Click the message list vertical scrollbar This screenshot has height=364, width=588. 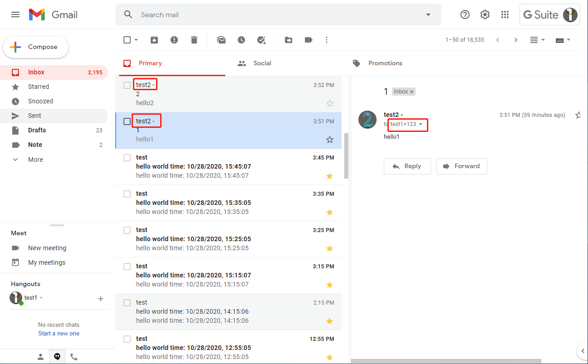(346, 155)
